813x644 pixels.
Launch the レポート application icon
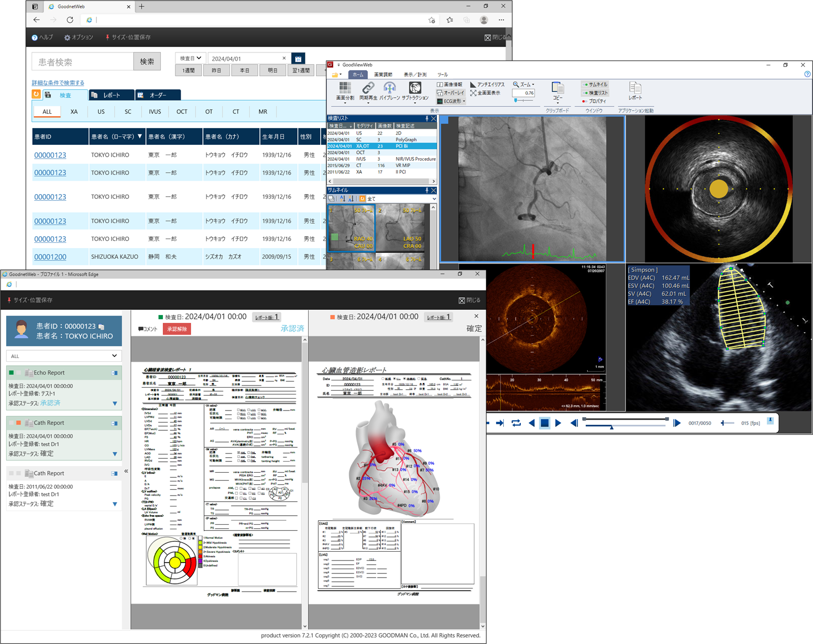(635, 90)
